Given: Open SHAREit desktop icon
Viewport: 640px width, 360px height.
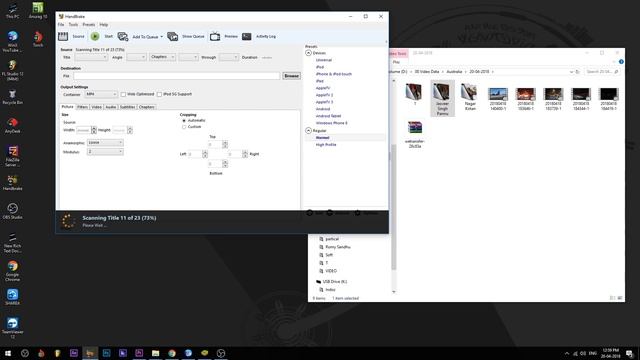Looking at the screenshot, I should (x=13, y=297).
